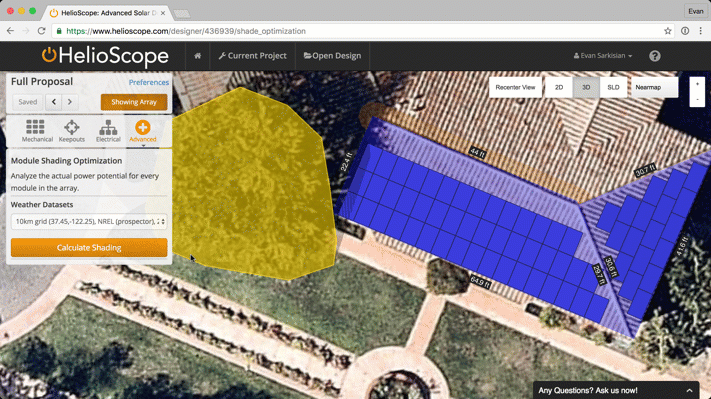Open Current Project menu item
Image resolution: width=711 pixels, height=399 pixels.
(x=253, y=56)
